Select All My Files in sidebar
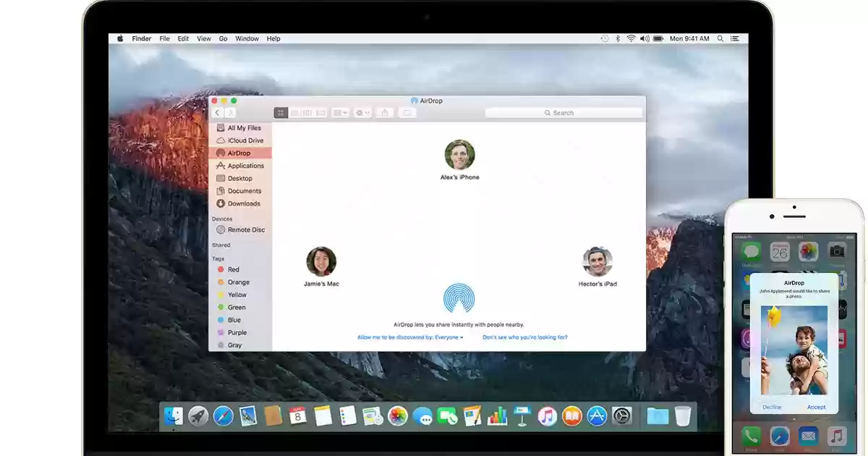Screen dimensions: 868x456 (240, 128)
